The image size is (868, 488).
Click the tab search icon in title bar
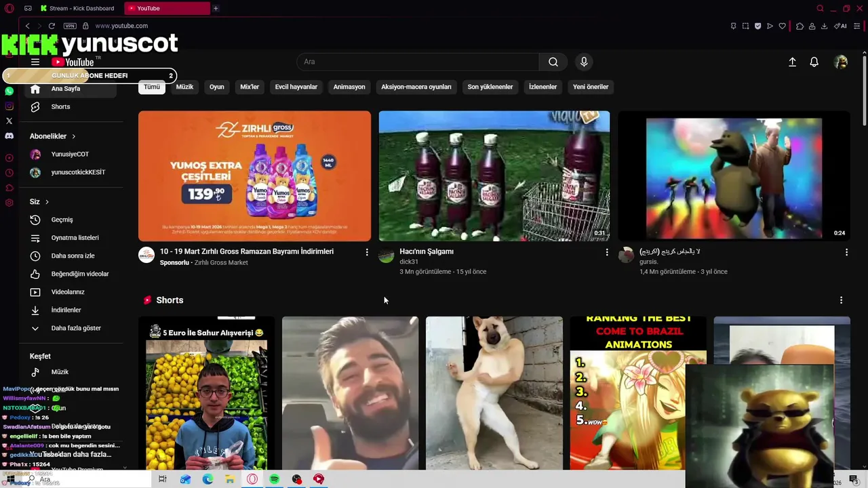coord(820,8)
